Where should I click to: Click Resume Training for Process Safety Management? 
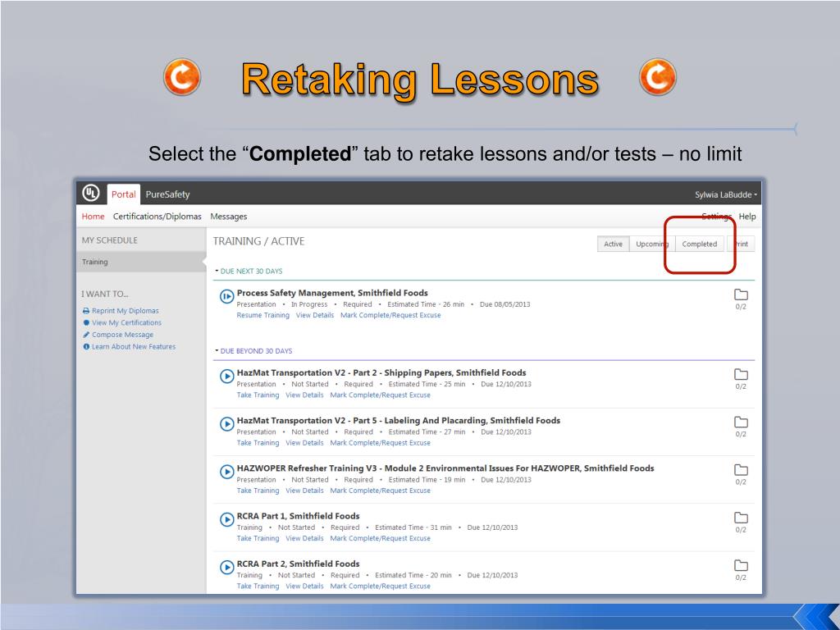pos(263,315)
